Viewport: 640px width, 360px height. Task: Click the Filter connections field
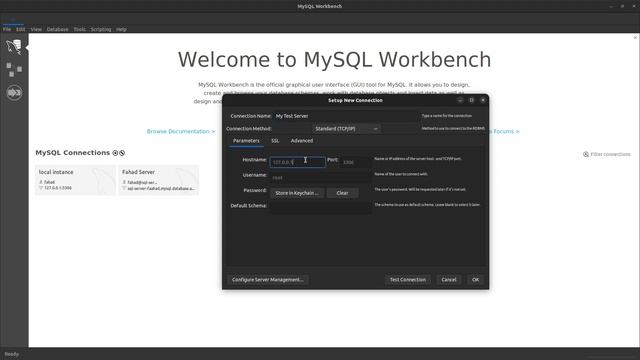click(610, 154)
